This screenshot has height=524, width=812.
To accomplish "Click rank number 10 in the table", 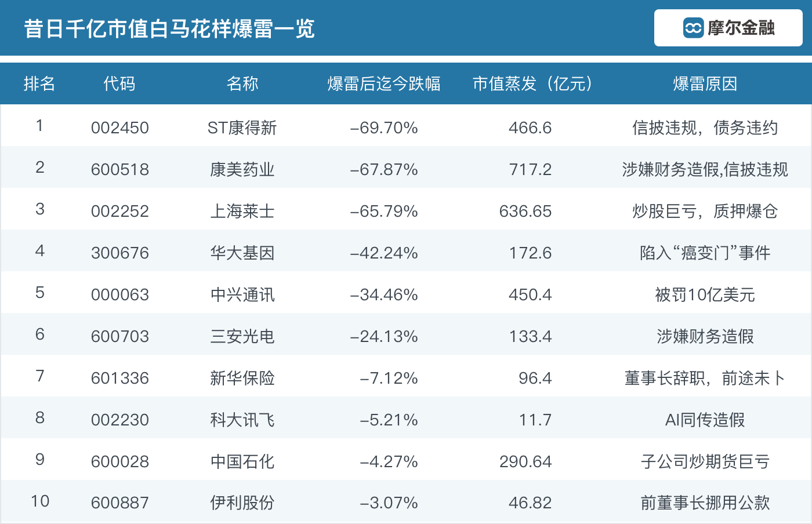I will pyautogui.click(x=40, y=501).
